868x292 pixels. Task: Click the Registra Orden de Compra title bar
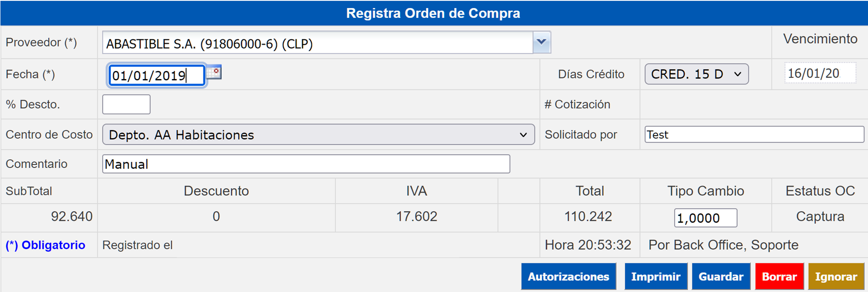pyautogui.click(x=433, y=13)
